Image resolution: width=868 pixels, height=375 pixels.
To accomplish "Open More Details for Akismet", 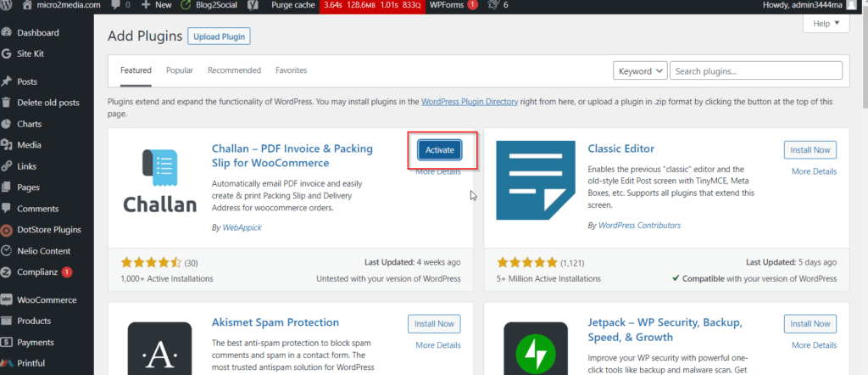I will (438, 345).
